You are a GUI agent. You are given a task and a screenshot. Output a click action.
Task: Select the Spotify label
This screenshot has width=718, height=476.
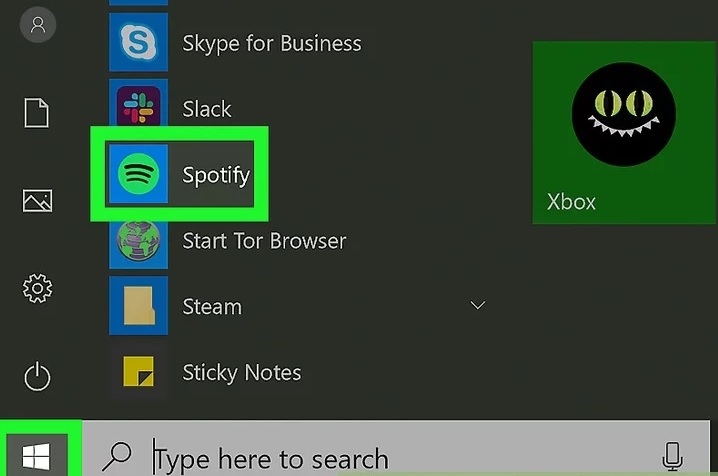point(216,175)
